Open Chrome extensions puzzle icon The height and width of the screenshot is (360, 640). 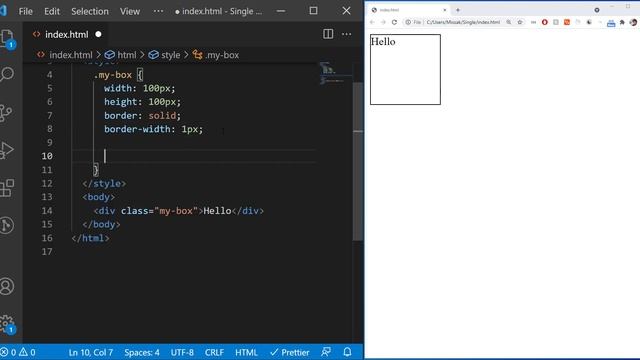click(x=622, y=22)
